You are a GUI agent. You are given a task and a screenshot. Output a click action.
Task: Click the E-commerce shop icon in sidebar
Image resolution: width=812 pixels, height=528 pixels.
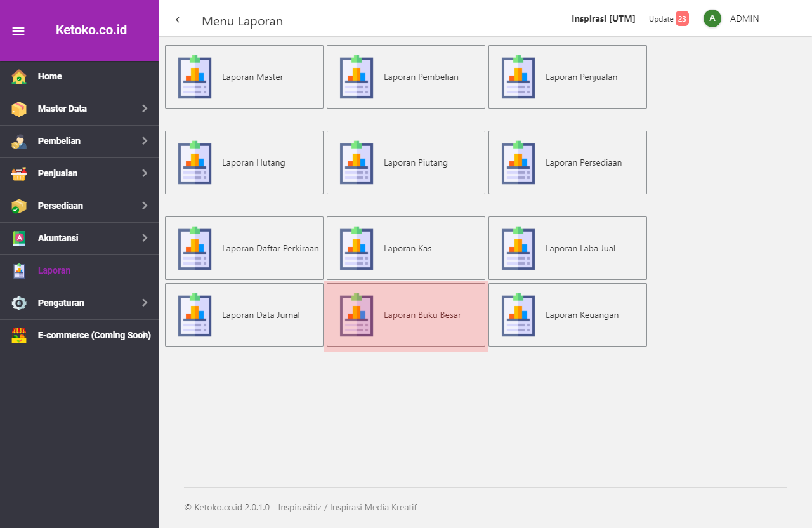19,335
